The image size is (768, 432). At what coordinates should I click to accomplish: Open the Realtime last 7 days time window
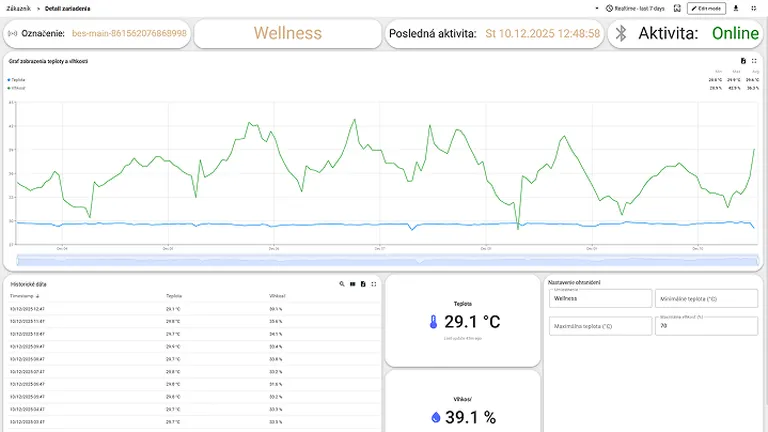(x=635, y=8)
